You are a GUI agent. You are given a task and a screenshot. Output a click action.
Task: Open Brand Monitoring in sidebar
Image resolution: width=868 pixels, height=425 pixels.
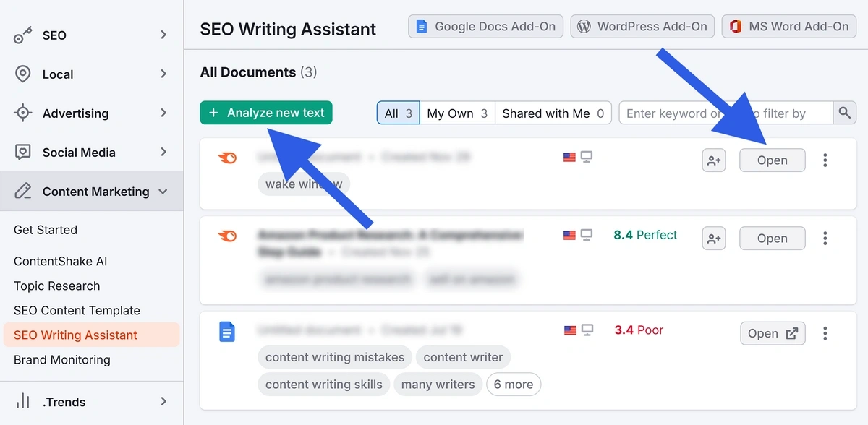(62, 359)
